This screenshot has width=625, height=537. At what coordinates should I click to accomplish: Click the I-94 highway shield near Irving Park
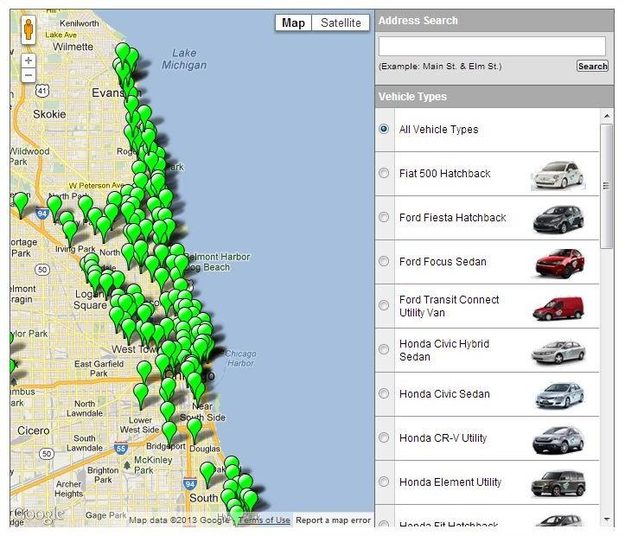tap(42, 214)
